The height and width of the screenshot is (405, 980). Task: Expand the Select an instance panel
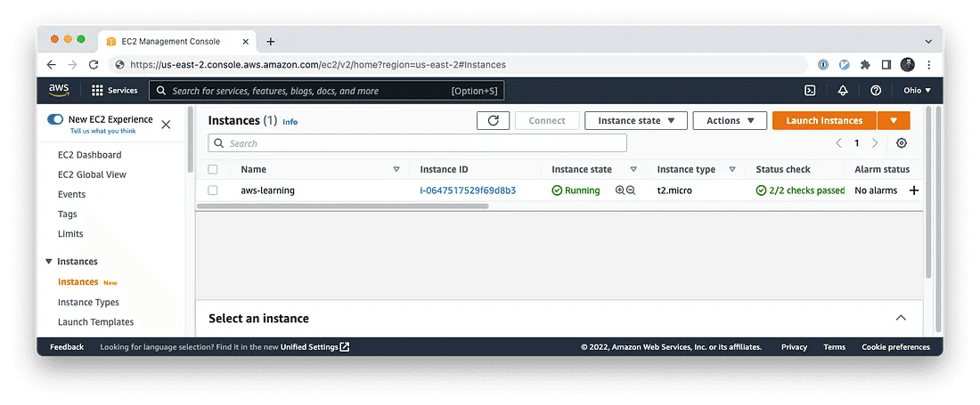(901, 318)
